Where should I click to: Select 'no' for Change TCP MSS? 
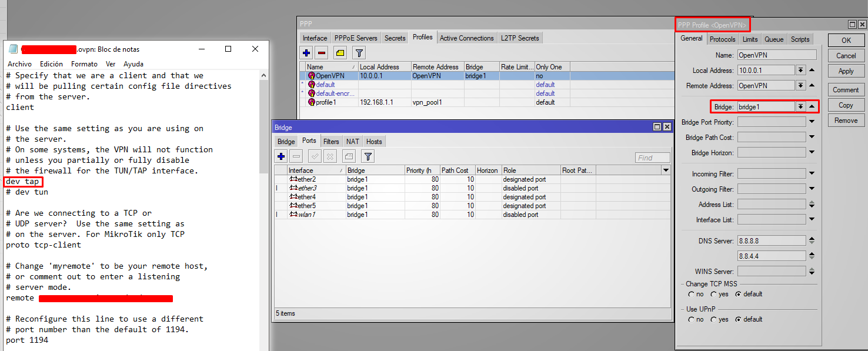pyautogui.click(x=691, y=294)
